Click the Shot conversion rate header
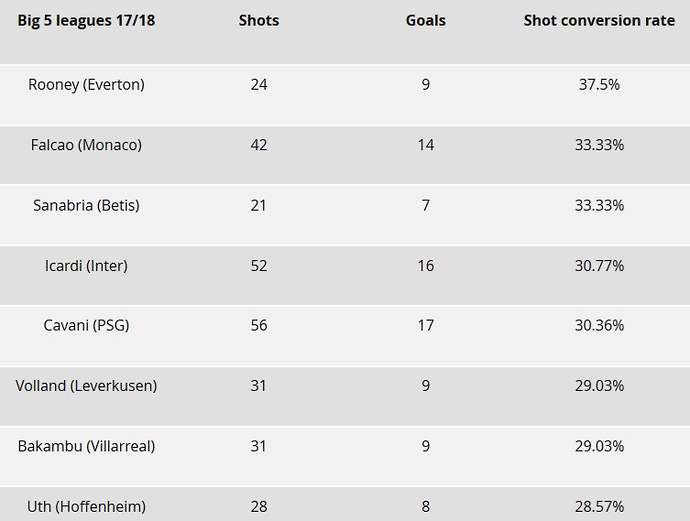This screenshot has width=690, height=521. tap(599, 20)
